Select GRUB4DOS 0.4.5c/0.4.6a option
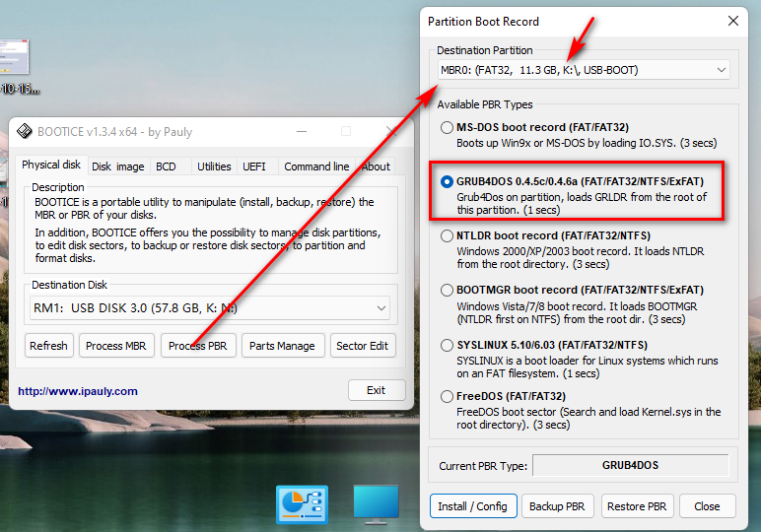This screenshot has width=761, height=532. [447, 182]
